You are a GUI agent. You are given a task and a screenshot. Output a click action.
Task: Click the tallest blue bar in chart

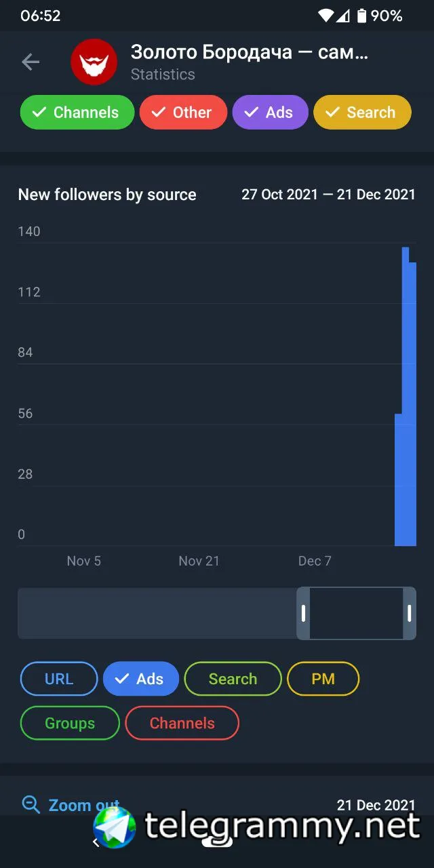point(406,396)
